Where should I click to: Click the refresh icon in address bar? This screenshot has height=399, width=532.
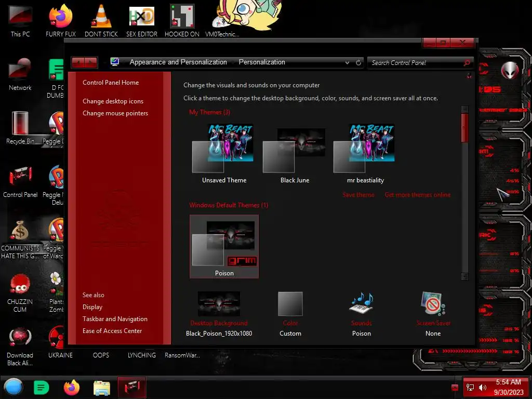(358, 62)
